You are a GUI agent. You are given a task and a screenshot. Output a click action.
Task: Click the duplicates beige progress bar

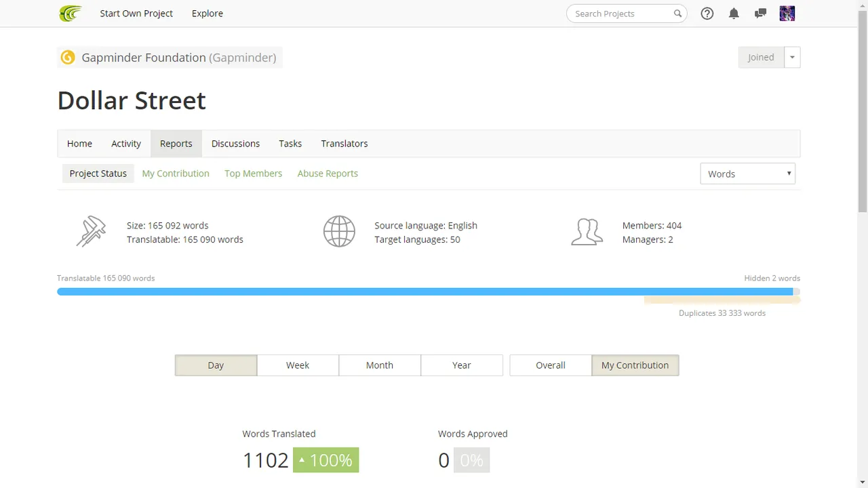tap(722, 300)
